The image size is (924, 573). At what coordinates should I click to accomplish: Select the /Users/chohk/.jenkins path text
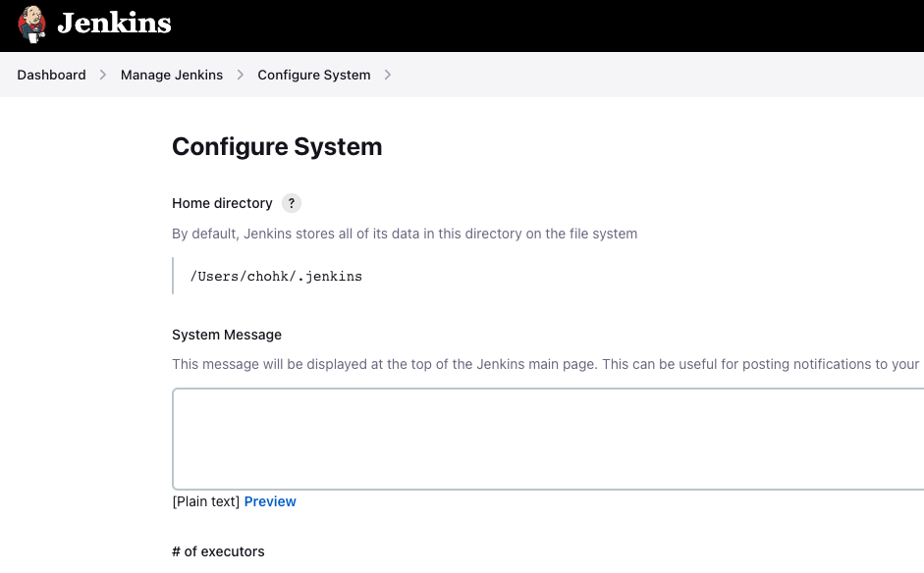coord(276,276)
